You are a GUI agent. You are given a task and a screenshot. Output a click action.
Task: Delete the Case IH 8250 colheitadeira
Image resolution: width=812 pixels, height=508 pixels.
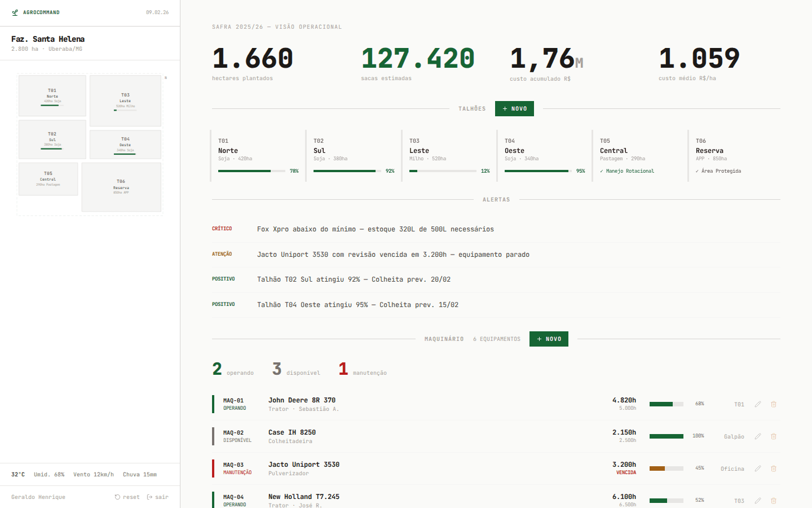(773, 436)
